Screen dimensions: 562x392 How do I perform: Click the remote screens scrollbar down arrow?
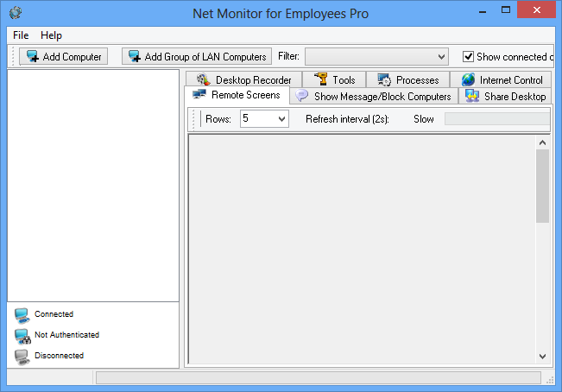pyautogui.click(x=543, y=357)
